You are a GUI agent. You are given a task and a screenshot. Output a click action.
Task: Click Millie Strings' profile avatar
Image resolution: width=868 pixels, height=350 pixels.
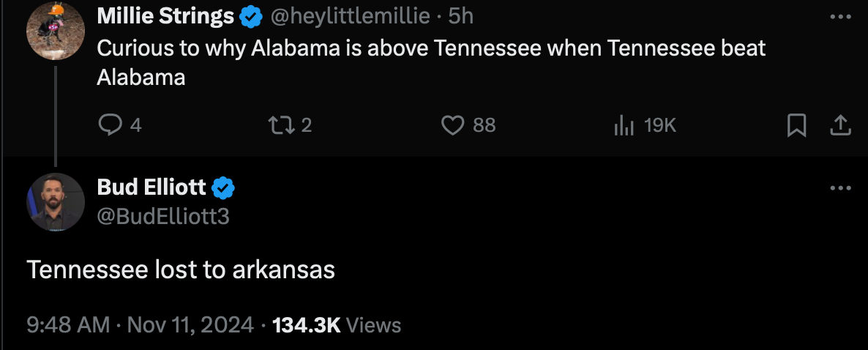(56, 31)
